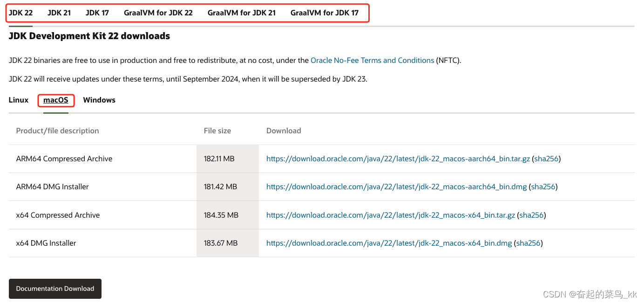Image resolution: width=644 pixels, height=303 pixels.
Task: Click 'ARM64 DMG Installer' description text
Action: point(52,186)
